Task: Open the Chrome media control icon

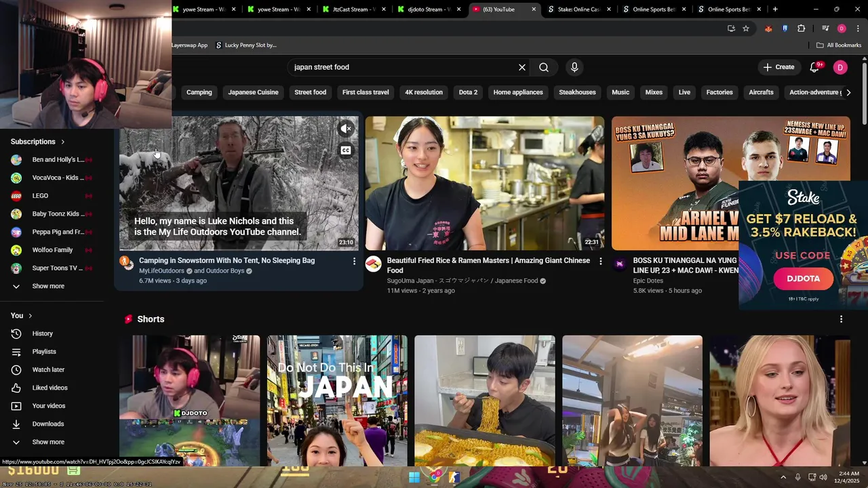Action: [825, 28]
